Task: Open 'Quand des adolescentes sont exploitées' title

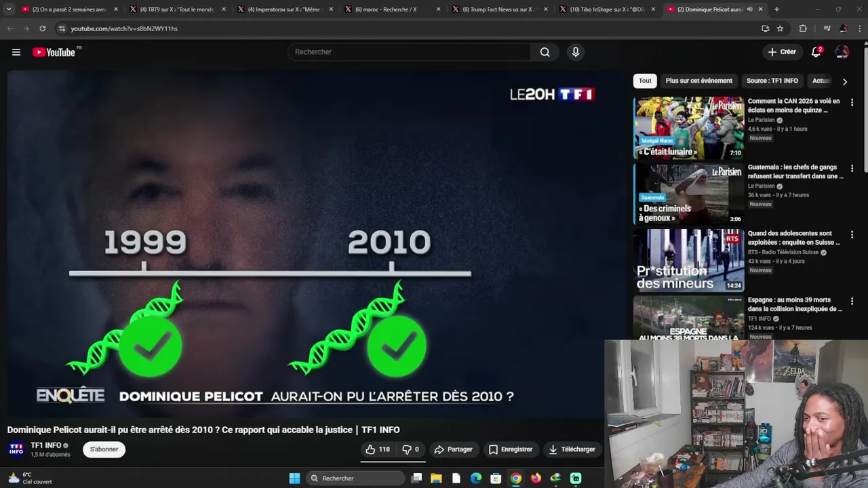Action: coord(794,239)
